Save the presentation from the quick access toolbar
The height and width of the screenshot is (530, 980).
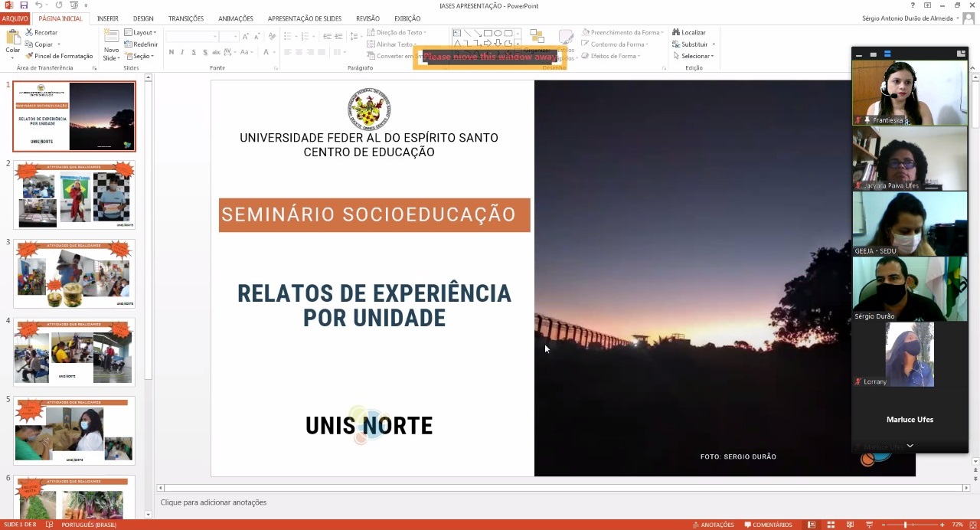[24, 5]
